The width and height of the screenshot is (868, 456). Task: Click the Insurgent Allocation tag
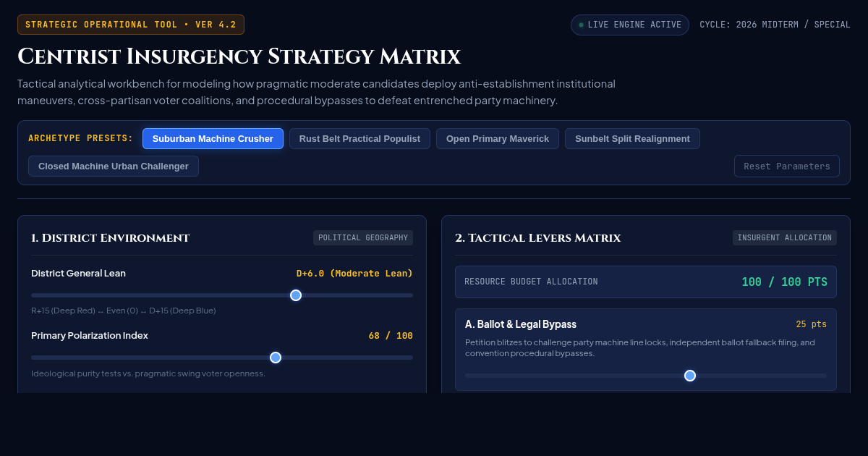785,237
